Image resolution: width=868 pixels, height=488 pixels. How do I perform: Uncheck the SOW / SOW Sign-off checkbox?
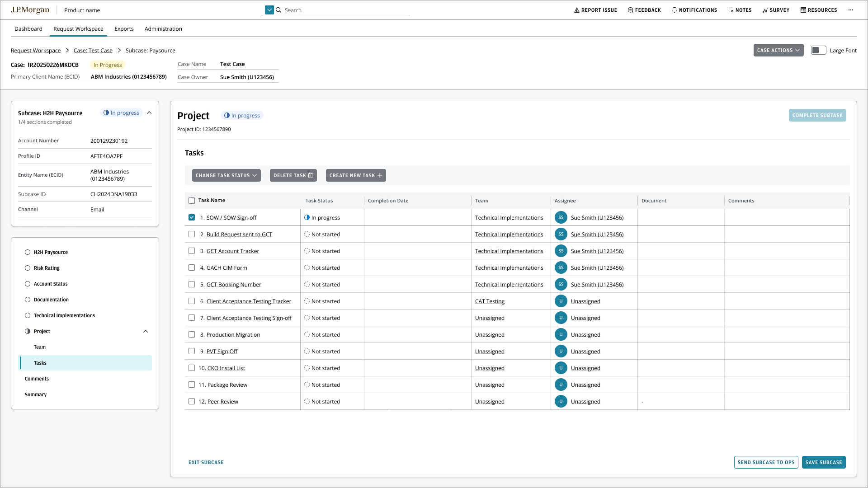[x=192, y=217]
